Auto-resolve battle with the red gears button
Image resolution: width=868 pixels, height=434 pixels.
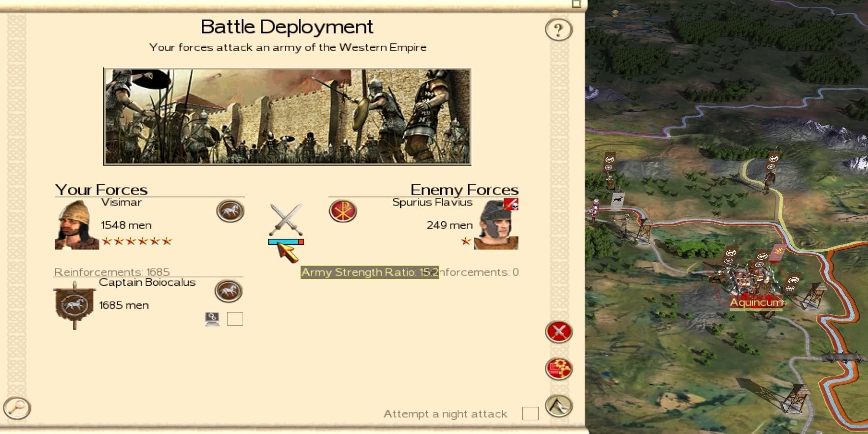coord(559,368)
